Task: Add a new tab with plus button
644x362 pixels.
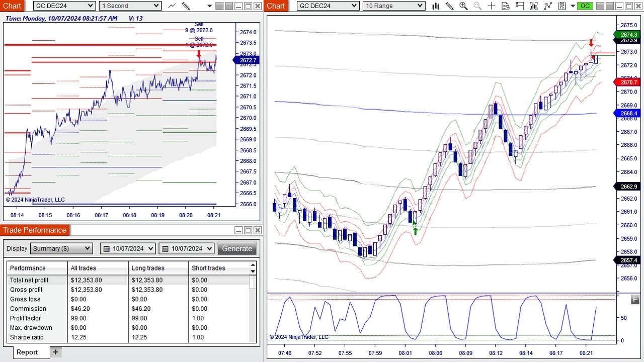Action: coord(56,352)
